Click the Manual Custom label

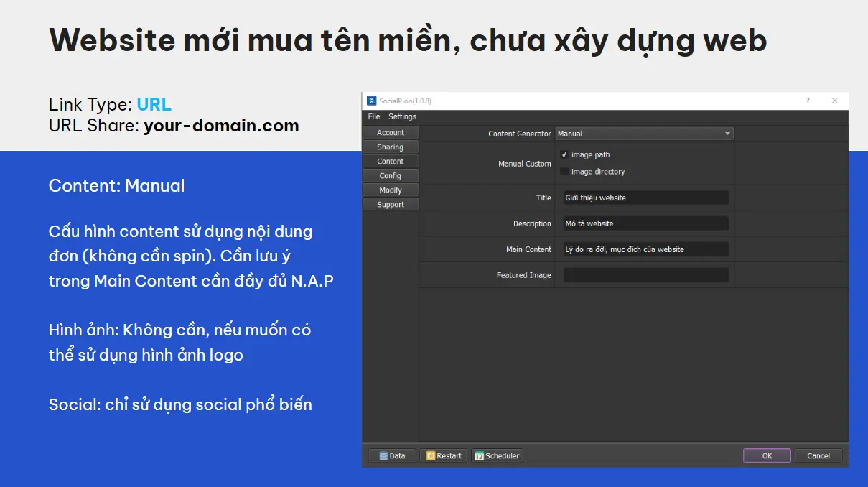coord(525,164)
